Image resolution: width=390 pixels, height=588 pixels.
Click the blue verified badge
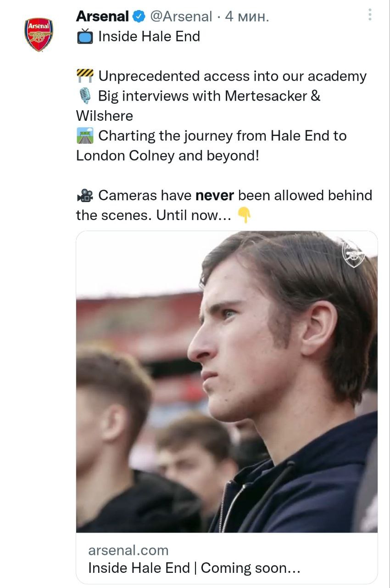tap(138, 17)
